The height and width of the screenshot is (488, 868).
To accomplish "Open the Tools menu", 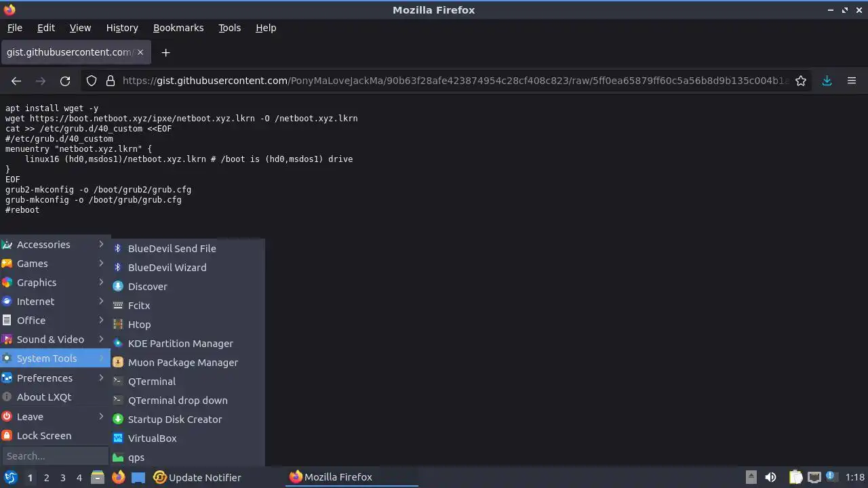I will [x=229, y=28].
